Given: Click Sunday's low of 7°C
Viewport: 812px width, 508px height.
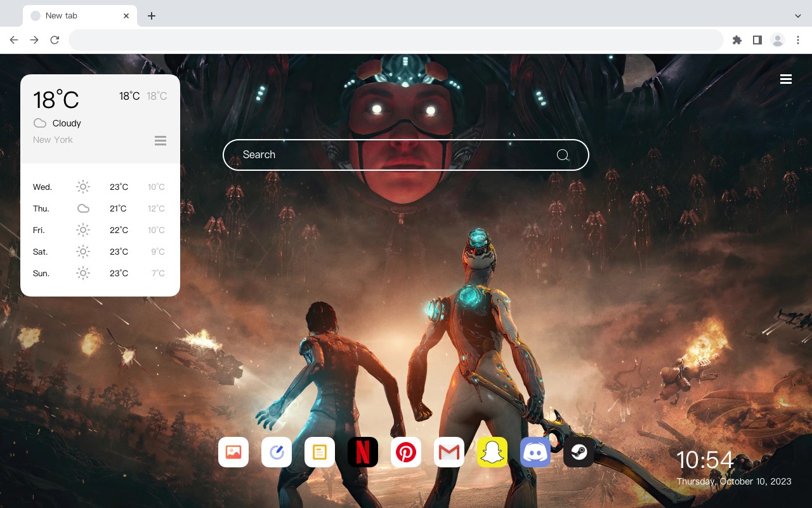Looking at the screenshot, I should (158, 274).
